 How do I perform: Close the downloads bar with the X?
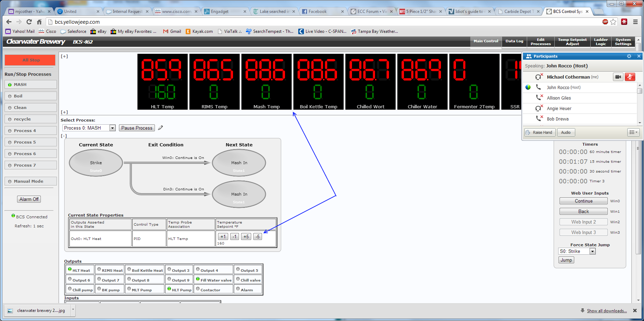pyautogui.click(x=635, y=311)
